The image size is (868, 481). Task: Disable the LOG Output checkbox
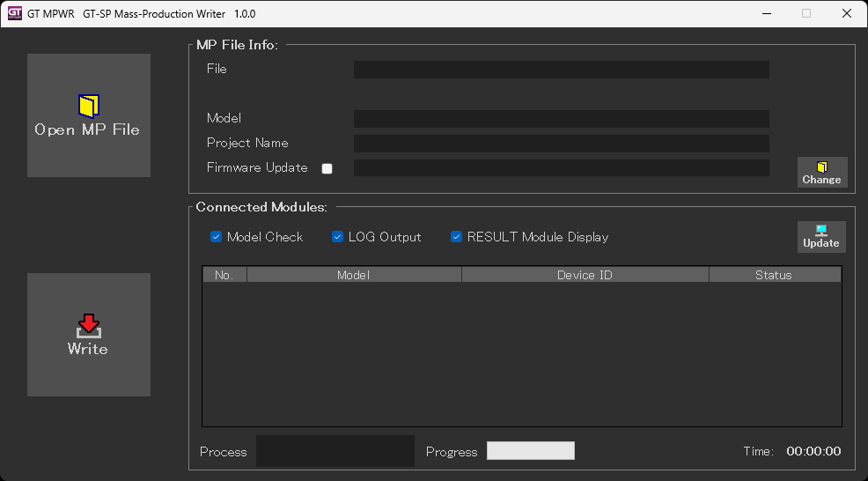pos(337,237)
